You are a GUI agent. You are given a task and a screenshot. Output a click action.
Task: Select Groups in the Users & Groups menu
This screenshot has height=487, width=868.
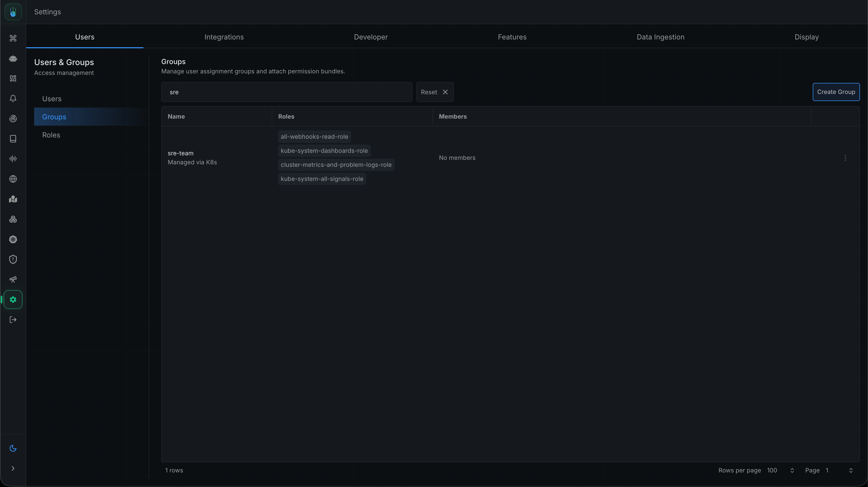[91, 117]
